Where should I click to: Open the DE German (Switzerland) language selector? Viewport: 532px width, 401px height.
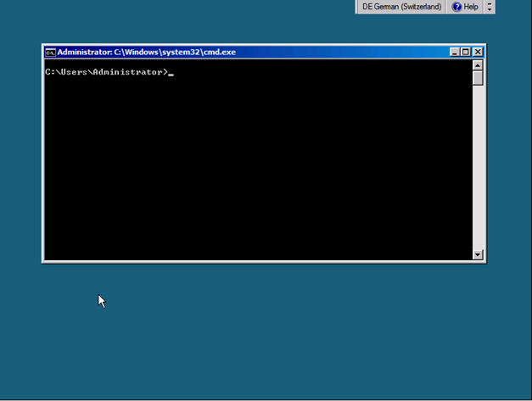(x=401, y=7)
